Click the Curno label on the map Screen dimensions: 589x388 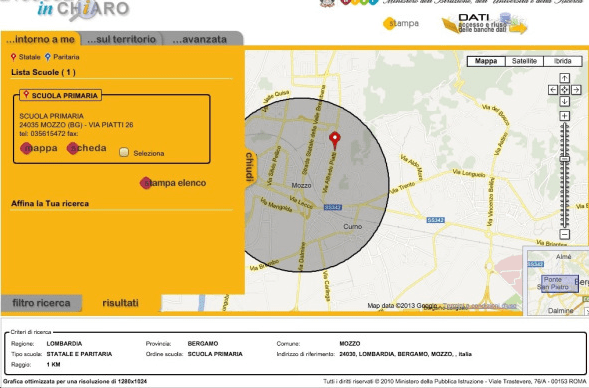[353, 226]
